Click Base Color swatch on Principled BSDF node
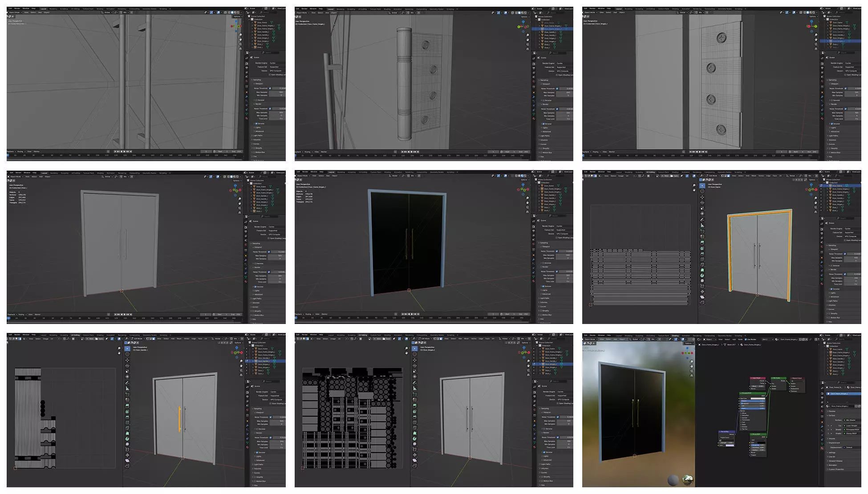Image resolution: width=868 pixels, height=494 pixels. pos(758,398)
